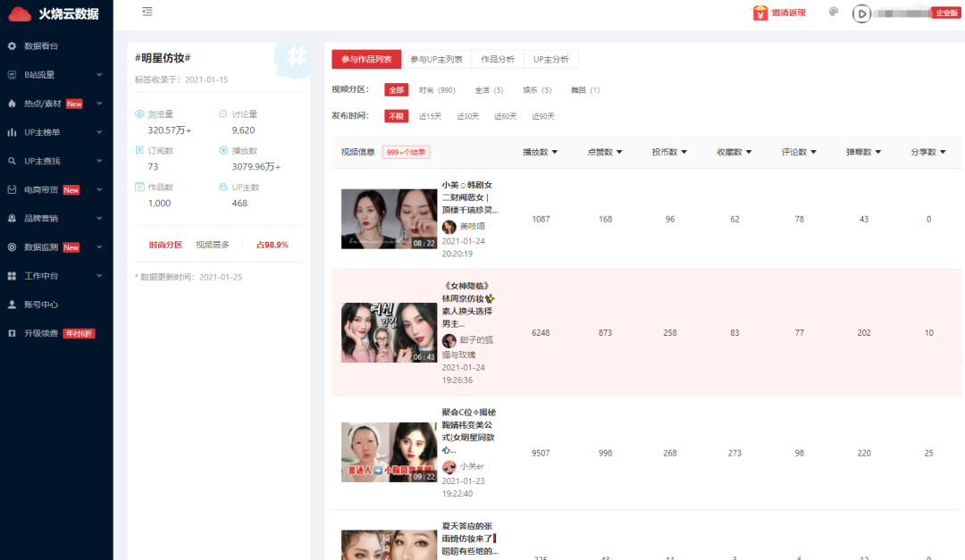Click the 火烧云数据 cloud logo

click(x=19, y=13)
